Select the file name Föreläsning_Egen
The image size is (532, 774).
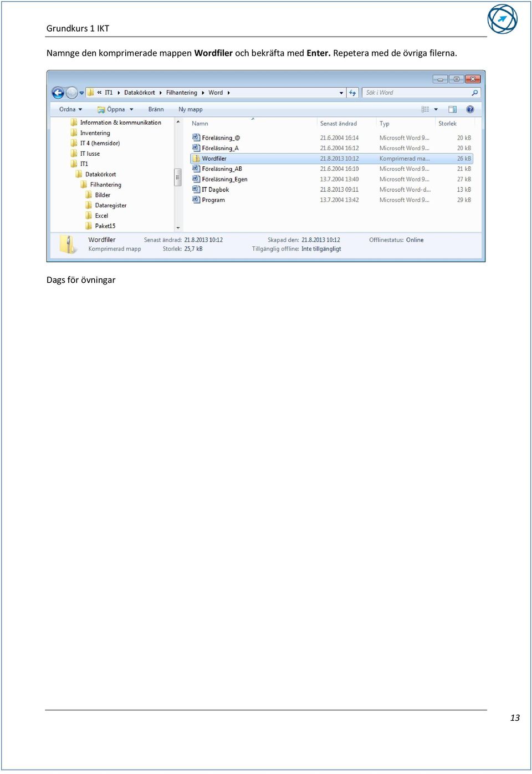click(224, 179)
